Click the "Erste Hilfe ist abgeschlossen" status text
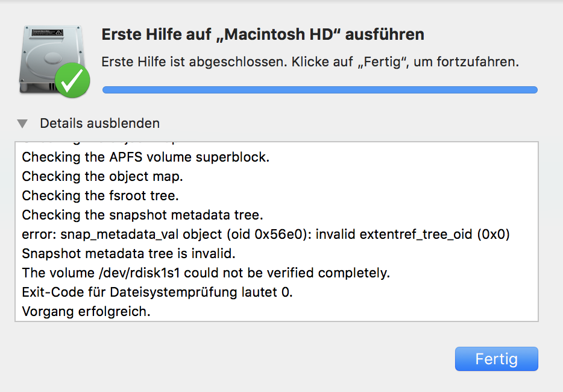The height and width of the screenshot is (392, 563). pyautogui.click(x=310, y=62)
